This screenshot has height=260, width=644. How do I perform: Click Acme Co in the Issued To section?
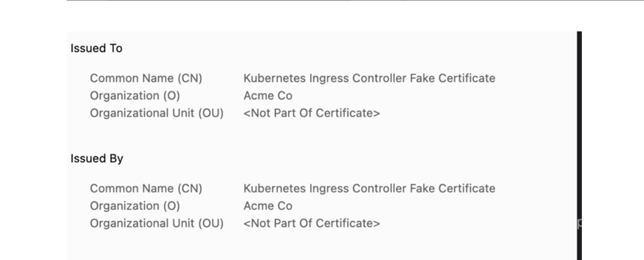[268, 96]
